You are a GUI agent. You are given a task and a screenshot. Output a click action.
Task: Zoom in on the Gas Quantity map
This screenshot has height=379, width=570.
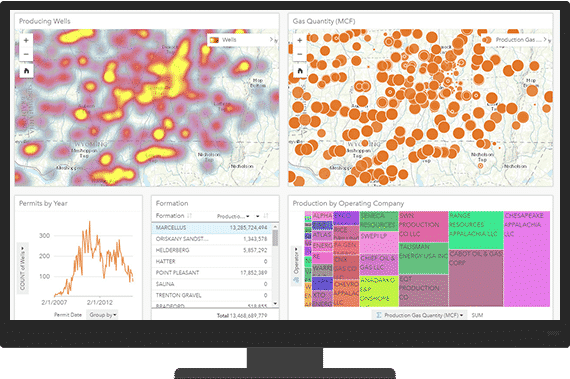coord(300,41)
